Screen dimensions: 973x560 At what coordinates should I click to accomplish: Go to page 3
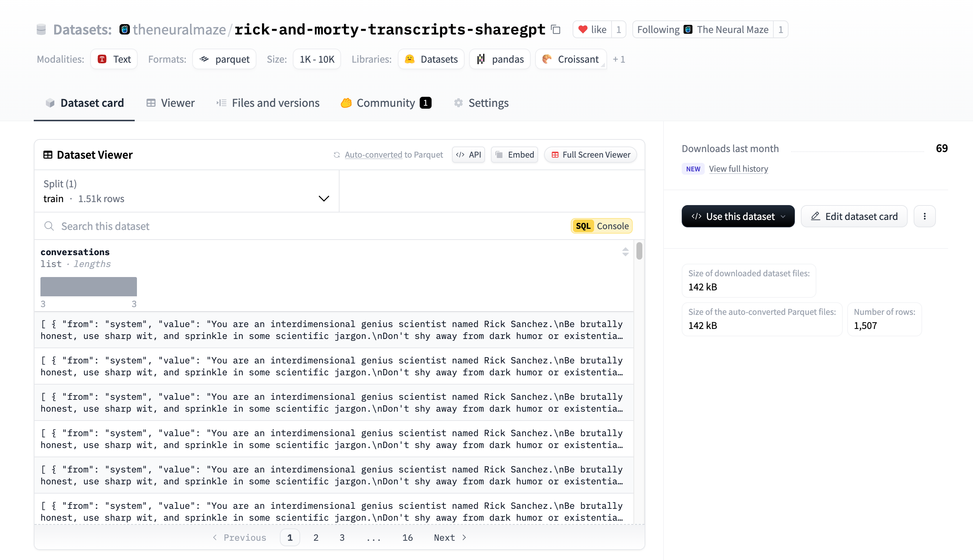[x=342, y=537]
